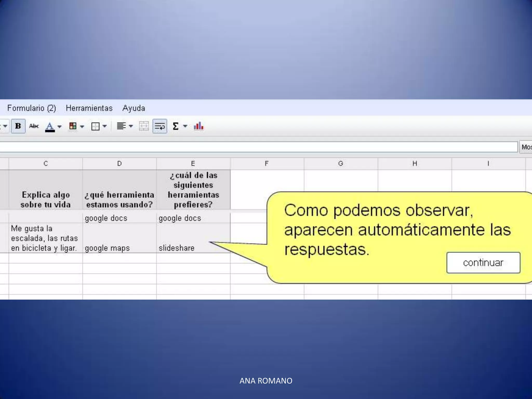This screenshot has width=532, height=399.
Task: Open the Ayuda menu
Action: pos(134,108)
